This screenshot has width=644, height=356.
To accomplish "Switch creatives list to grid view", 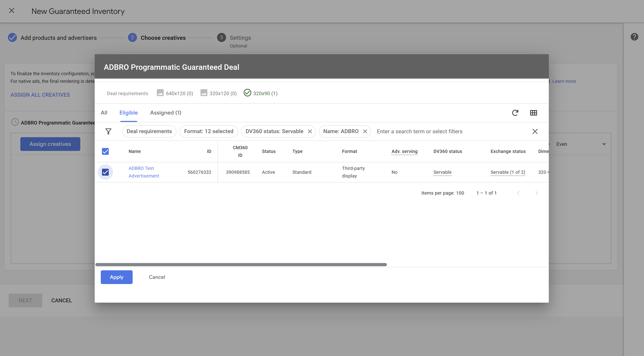I will click(x=534, y=113).
